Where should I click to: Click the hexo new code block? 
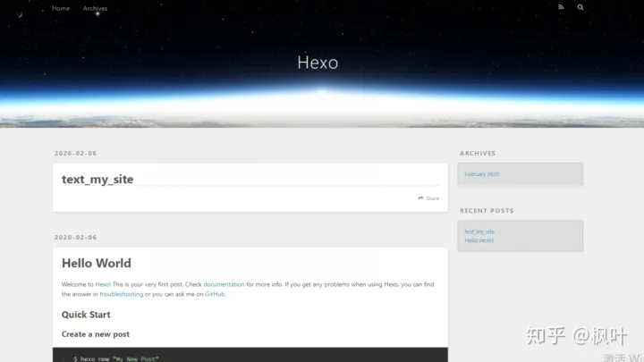tap(250, 355)
